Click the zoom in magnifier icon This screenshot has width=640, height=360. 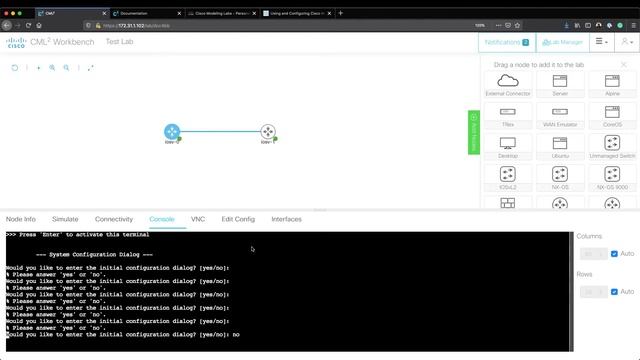pyautogui.click(x=52, y=68)
